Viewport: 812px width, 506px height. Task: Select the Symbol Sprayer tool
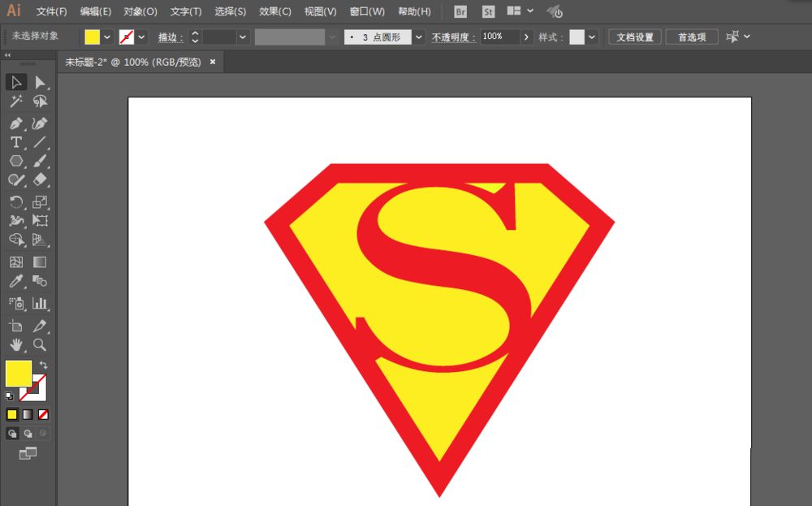click(16, 304)
